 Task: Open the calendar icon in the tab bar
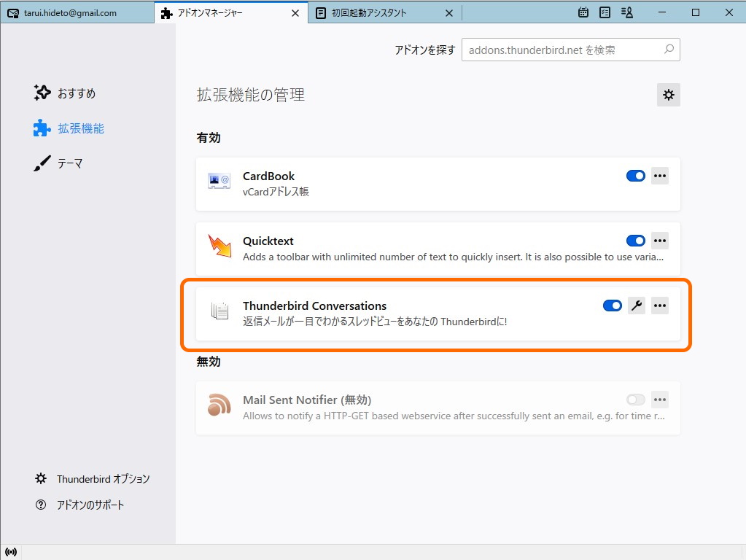pos(583,12)
